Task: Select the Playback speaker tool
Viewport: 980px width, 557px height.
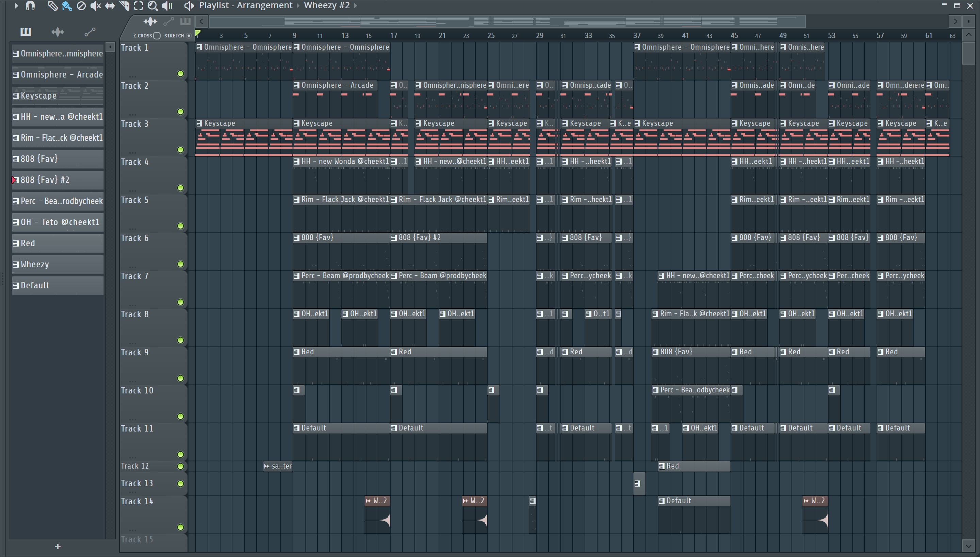Action: [167, 5]
